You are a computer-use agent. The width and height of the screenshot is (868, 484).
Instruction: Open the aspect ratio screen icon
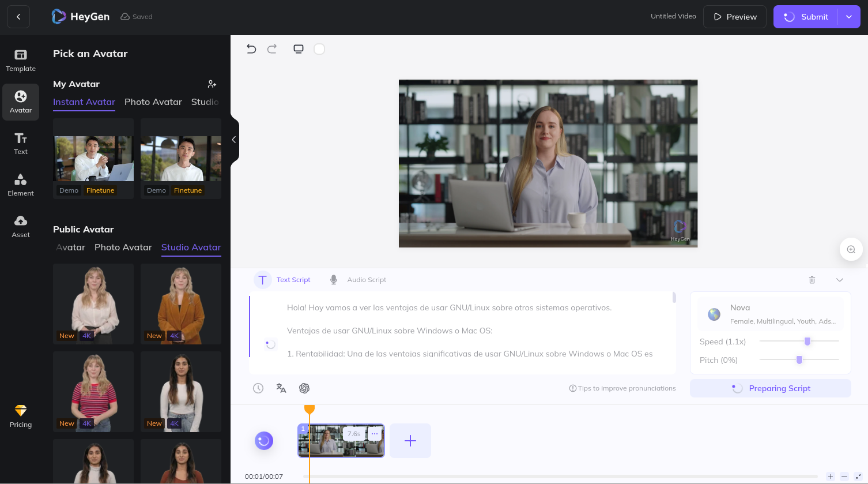(298, 49)
